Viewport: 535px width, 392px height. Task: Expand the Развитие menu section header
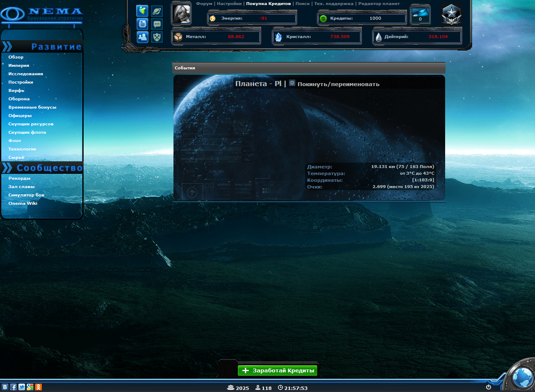(42, 47)
